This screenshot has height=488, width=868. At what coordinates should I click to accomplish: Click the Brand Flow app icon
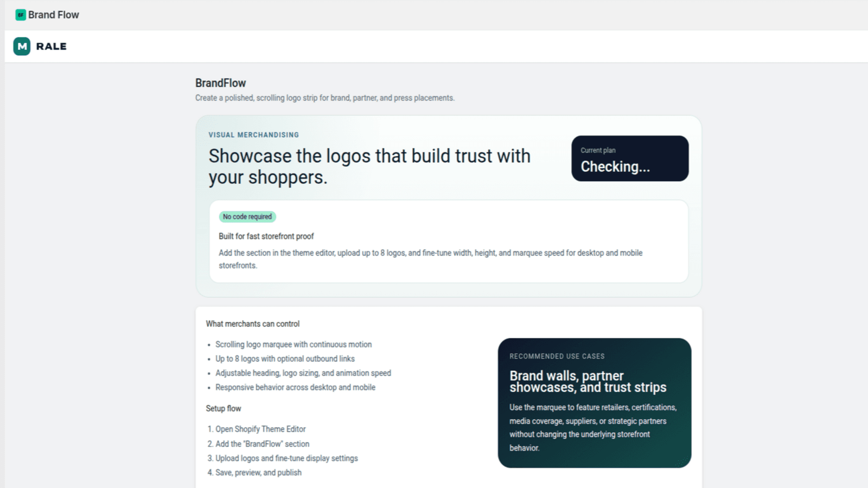pyautogui.click(x=21, y=15)
